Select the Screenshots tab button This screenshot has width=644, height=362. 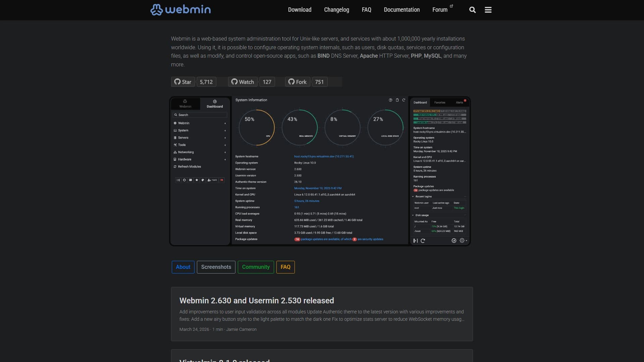pyautogui.click(x=216, y=267)
